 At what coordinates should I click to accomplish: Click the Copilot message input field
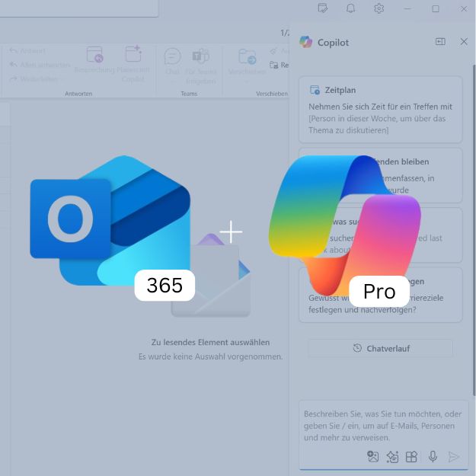click(380, 424)
